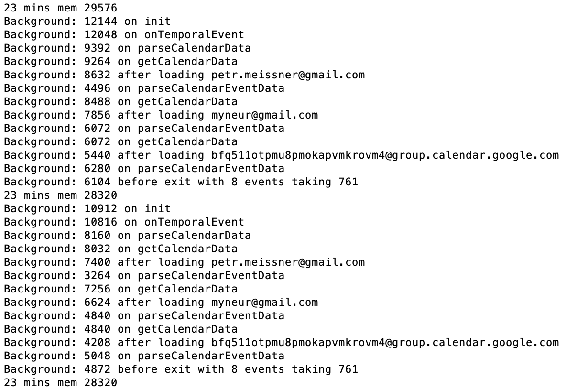Click petr.meissner@gmail.com in the 8632 line
This screenshot has height=390, width=588.
click(x=288, y=75)
